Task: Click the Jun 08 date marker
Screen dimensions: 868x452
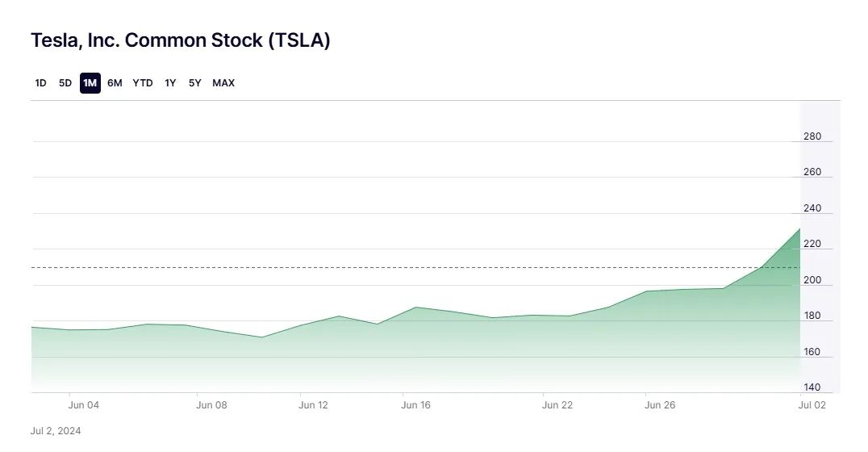Action: tap(211, 405)
